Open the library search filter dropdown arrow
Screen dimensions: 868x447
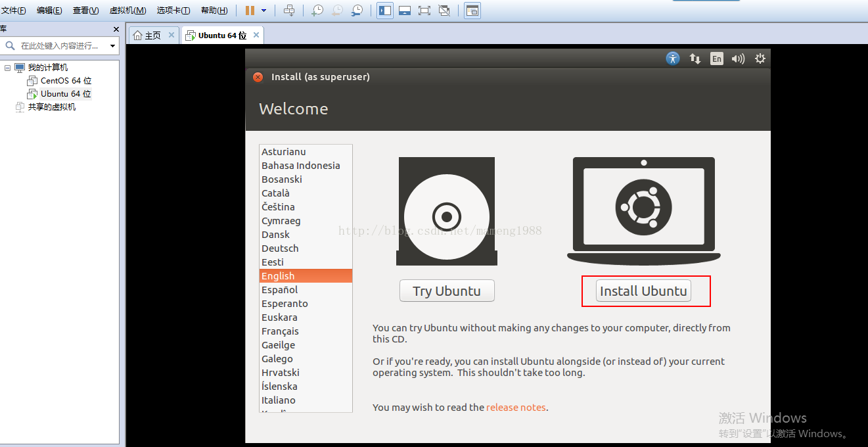click(113, 46)
